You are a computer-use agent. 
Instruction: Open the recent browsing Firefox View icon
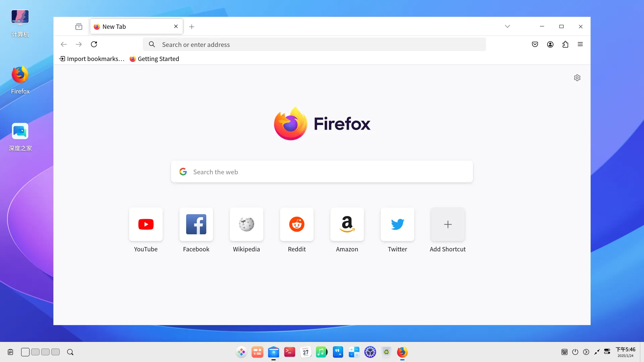click(79, 26)
